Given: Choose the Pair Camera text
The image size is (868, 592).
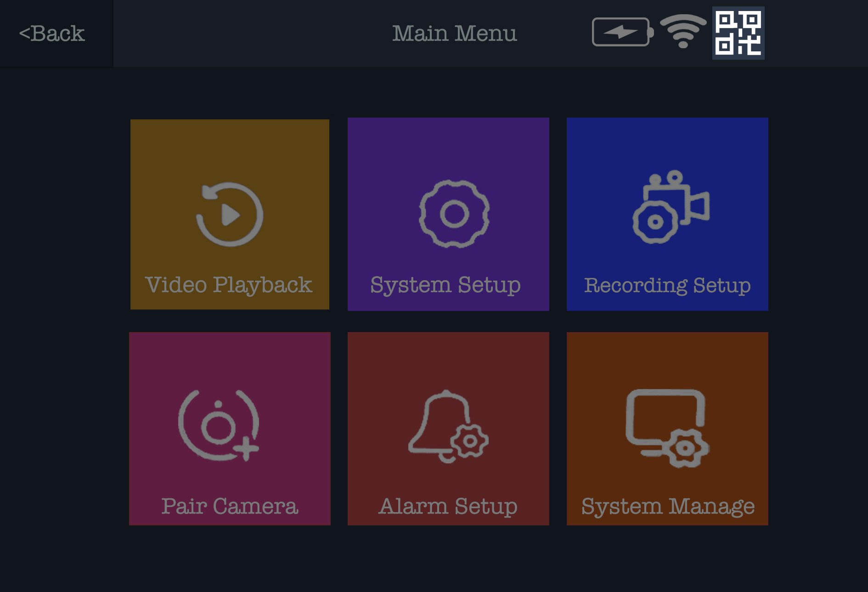Looking at the screenshot, I should coord(230,506).
